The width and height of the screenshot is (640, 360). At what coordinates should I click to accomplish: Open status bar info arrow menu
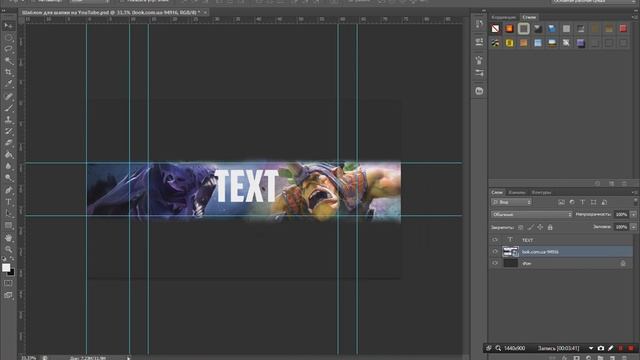click(x=128, y=358)
